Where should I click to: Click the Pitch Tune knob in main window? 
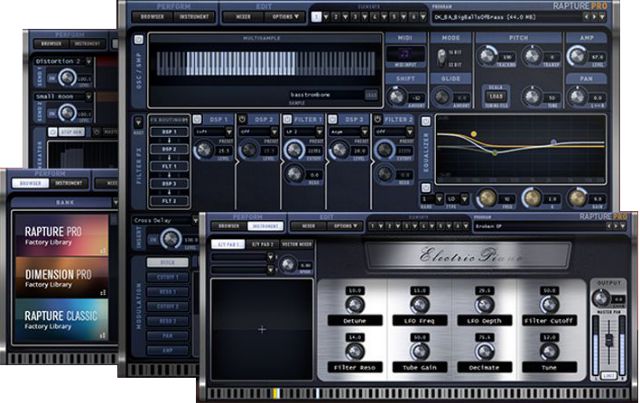[532, 97]
